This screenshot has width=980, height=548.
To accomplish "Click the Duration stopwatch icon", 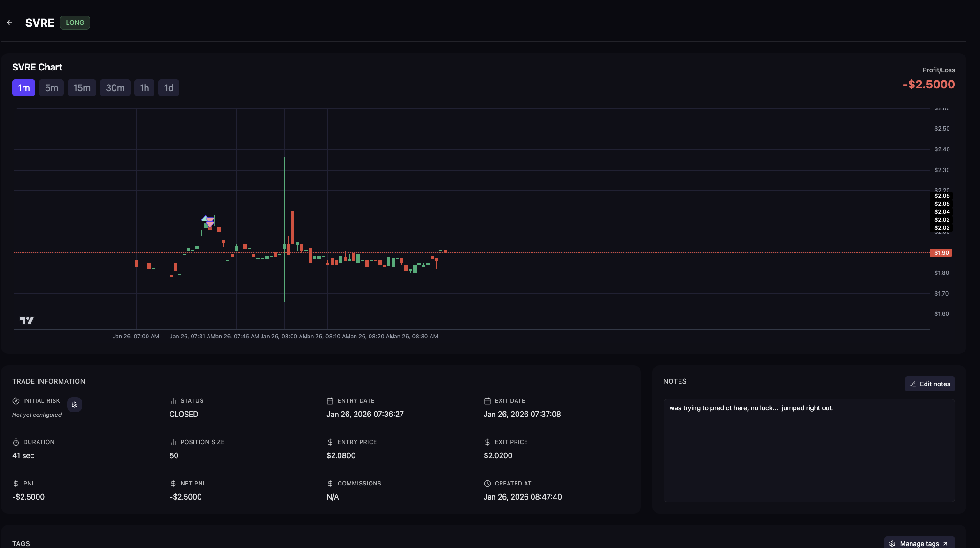I will coord(16,442).
